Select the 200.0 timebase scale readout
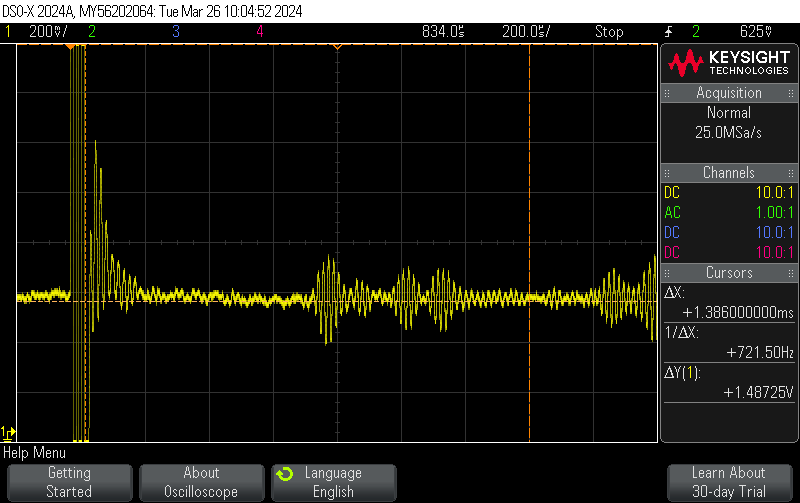This screenshot has height=503, width=800. [x=521, y=32]
